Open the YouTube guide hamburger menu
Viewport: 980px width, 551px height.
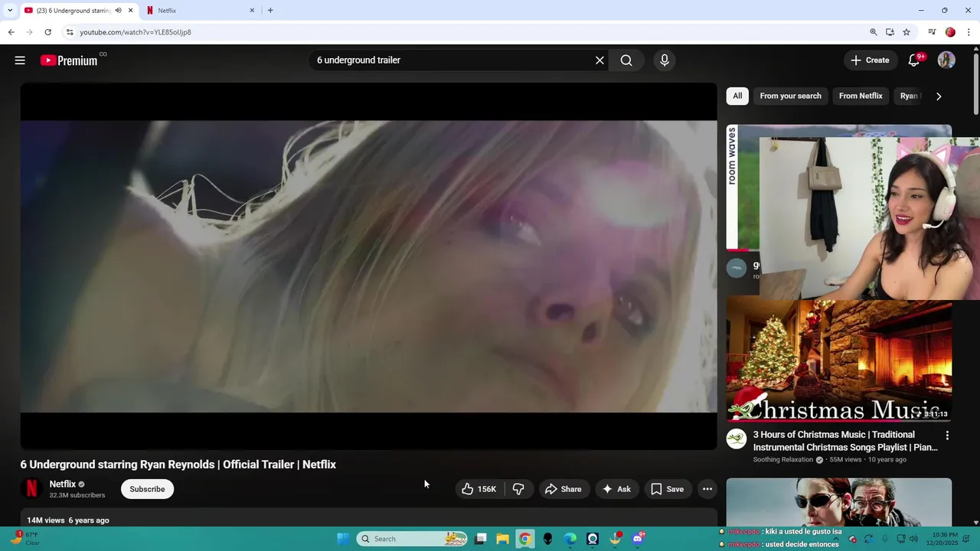click(20, 60)
